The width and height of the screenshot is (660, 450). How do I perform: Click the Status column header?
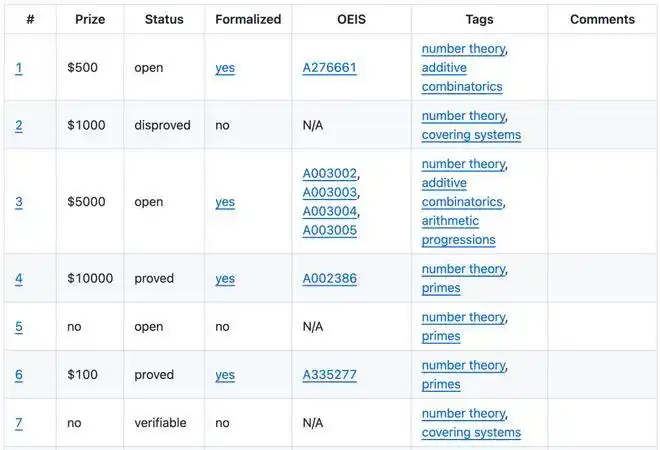(x=164, y=19)
